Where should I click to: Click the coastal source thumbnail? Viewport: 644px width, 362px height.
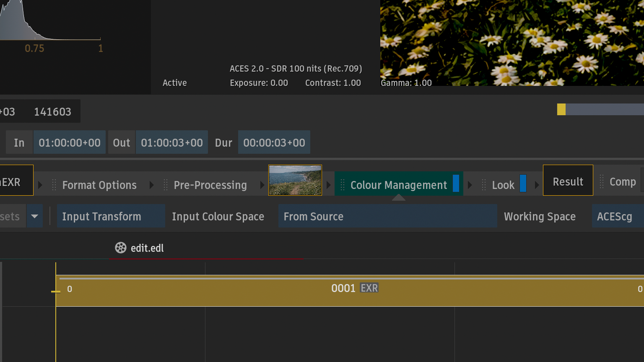point(295,180)
